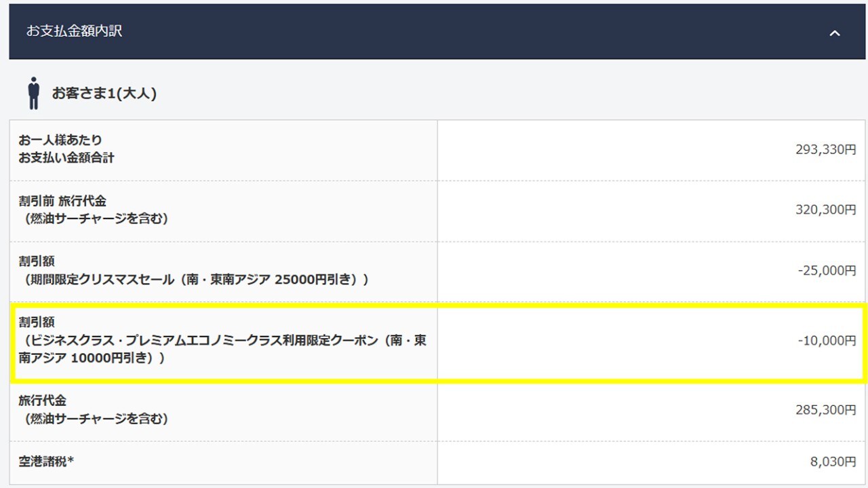Screen dimensions: 868x488
Task: Open the payment breakdown header bar
Action: 434,33
